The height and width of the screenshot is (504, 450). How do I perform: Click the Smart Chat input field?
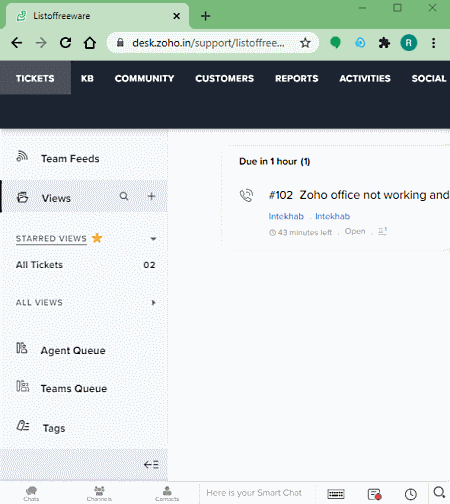pos(254,493)
